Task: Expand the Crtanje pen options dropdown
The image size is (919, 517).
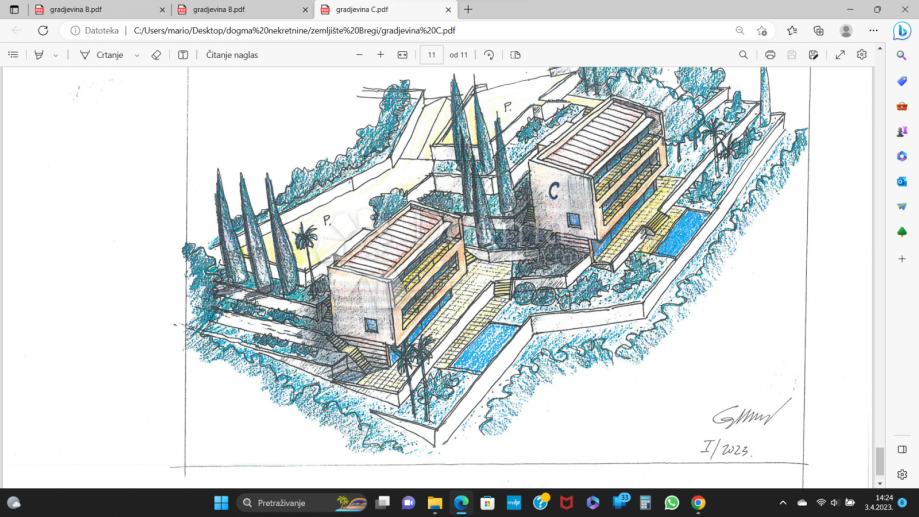Action: point(137,55)
